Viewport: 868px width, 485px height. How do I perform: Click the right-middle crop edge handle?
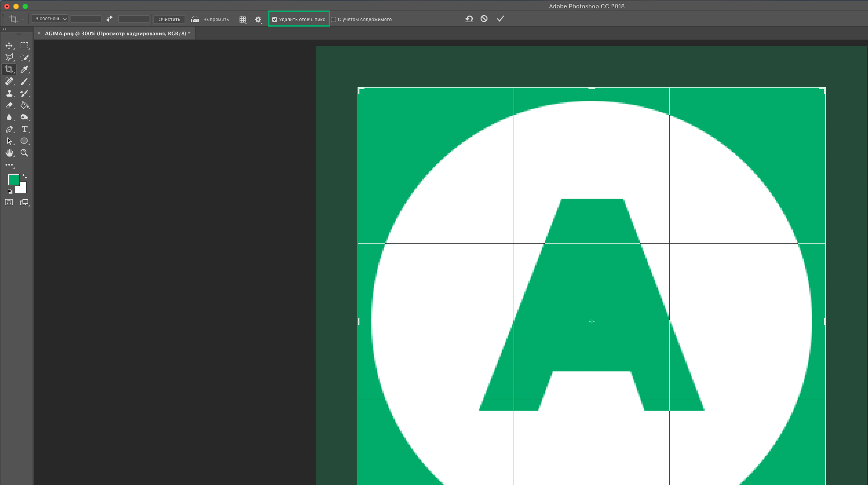[x=825, y=321]
